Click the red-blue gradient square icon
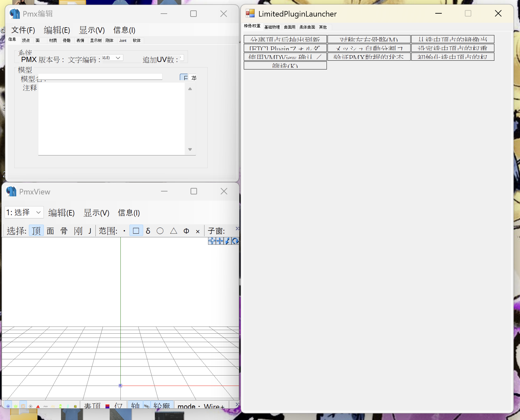520x420 pixels. (107, 406)
